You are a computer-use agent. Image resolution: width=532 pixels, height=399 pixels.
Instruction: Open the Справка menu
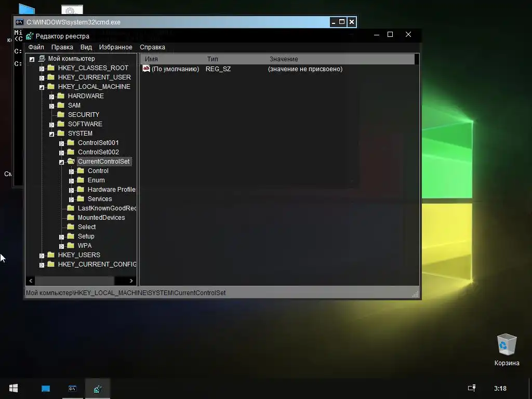(152, 47)
